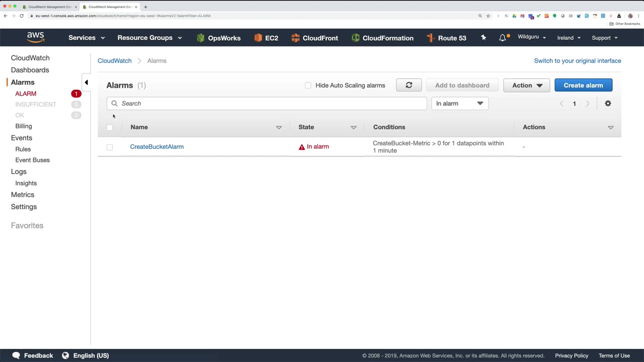Open Settings in the sidebar
Screen dimensions: 644x362
click(24, 207)
